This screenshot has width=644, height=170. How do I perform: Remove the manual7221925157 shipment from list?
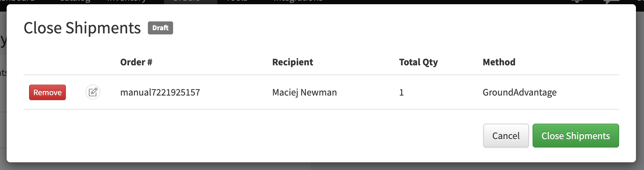pos(47,92)
